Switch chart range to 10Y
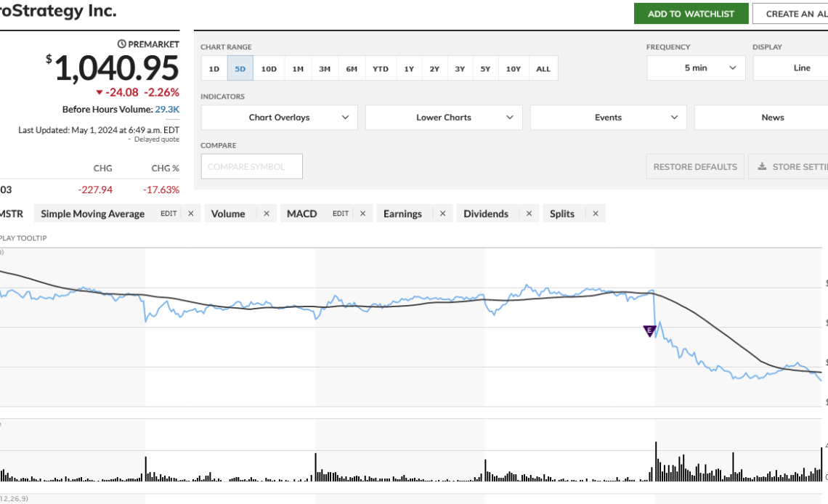Image resolution: width=828 pixels, height=504 pixels. click(x=514, y=68)
